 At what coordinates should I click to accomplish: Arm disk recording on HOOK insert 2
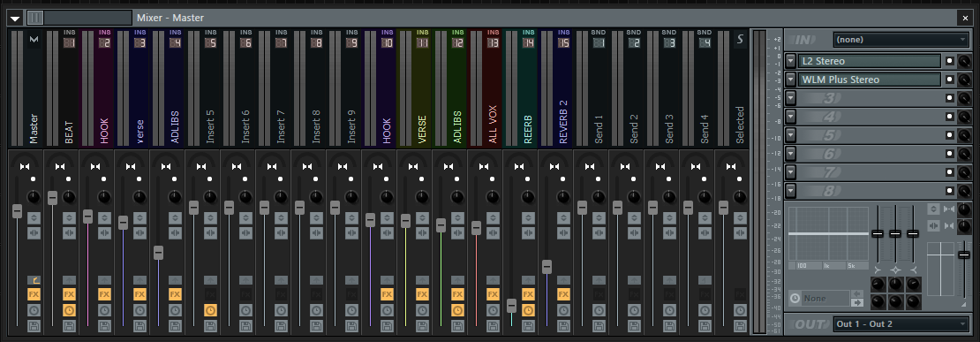104,326
